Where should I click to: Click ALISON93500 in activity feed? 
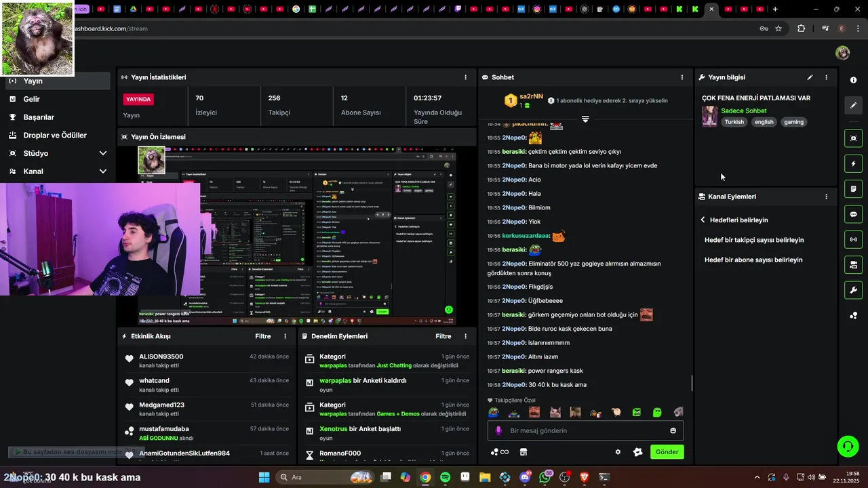[161, 357]
